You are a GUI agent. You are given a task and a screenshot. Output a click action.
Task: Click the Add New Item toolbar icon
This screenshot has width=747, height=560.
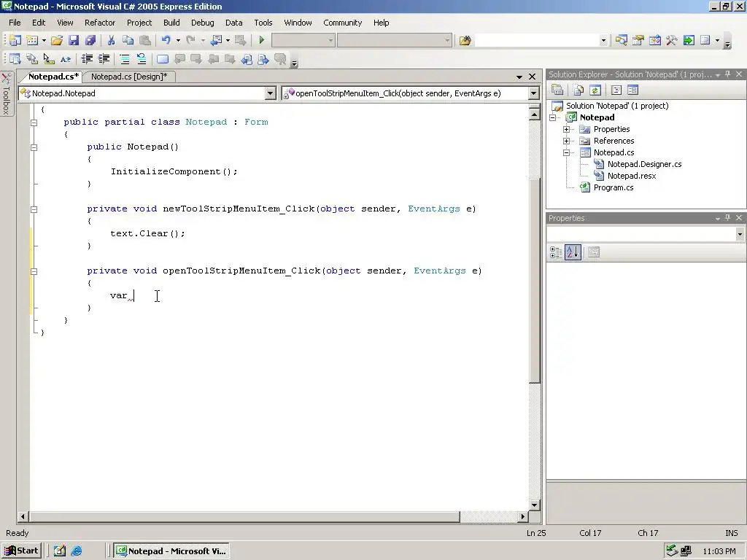point(32,41)
